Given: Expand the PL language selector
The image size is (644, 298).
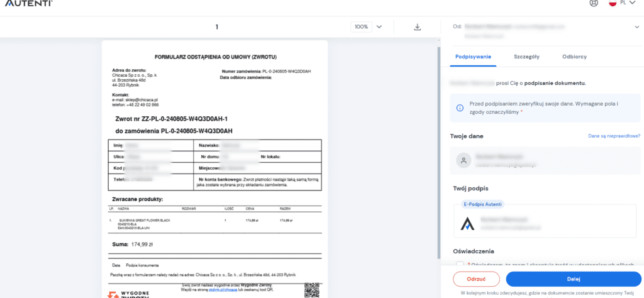Looking at the screenshot, I should pyautogui.click(x=626, y=3).
